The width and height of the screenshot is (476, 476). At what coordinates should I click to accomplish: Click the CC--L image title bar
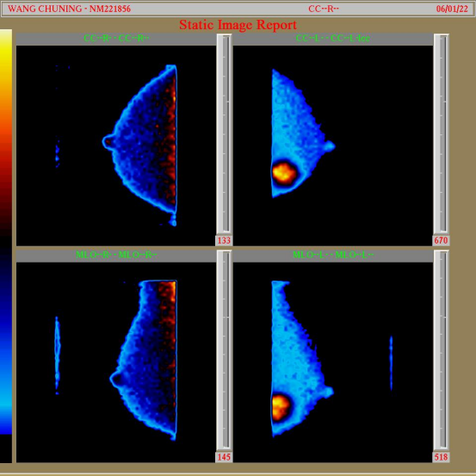point(333,39)
